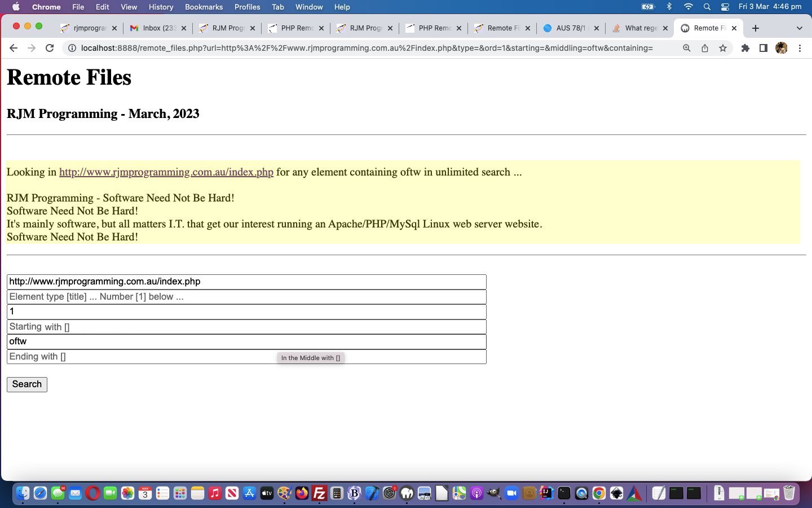Screen dimensions: 812x508
Task: Open App Store from the dock
Action: (x=249, y=493)
